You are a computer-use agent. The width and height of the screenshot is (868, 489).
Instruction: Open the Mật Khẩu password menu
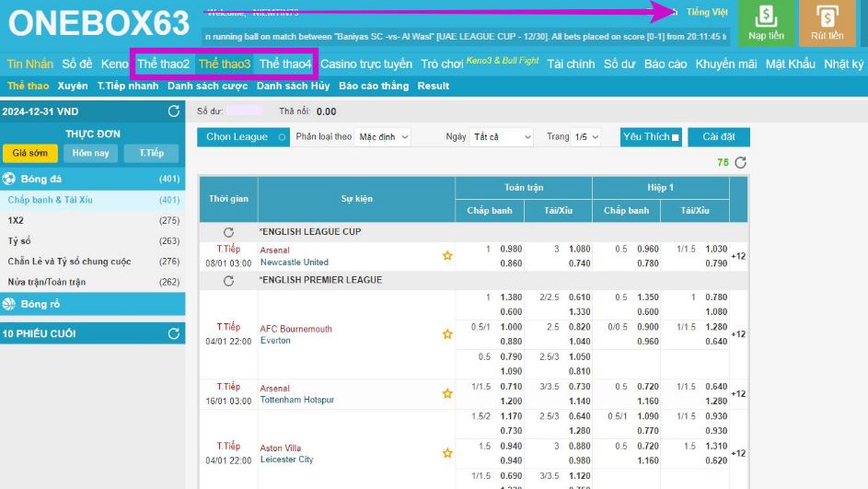(x=790, y=64)
